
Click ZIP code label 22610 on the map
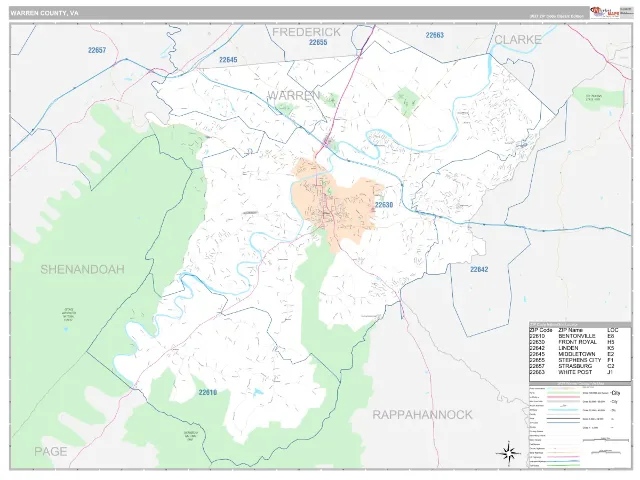(208, 393)
